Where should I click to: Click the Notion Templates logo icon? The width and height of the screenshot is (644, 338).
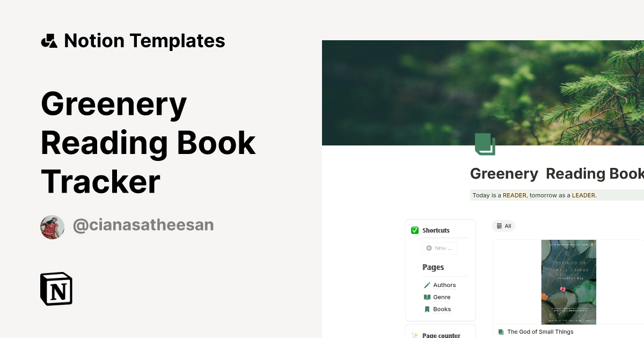click(49, 40)
